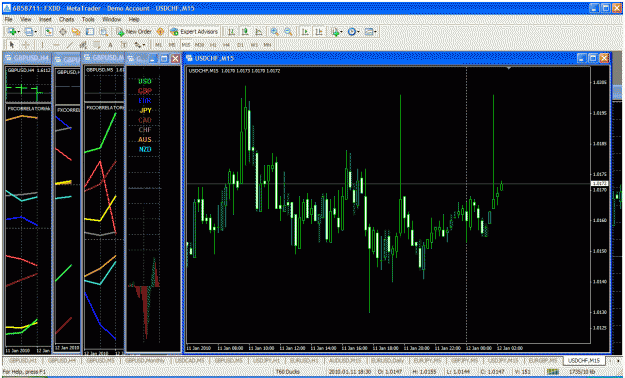Draw a vertical line tool
This screenshot has width=625, height=378.
[42, 45]
